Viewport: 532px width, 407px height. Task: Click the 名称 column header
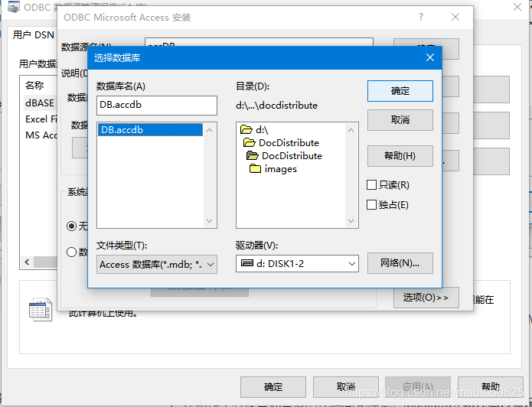(34, 85)
